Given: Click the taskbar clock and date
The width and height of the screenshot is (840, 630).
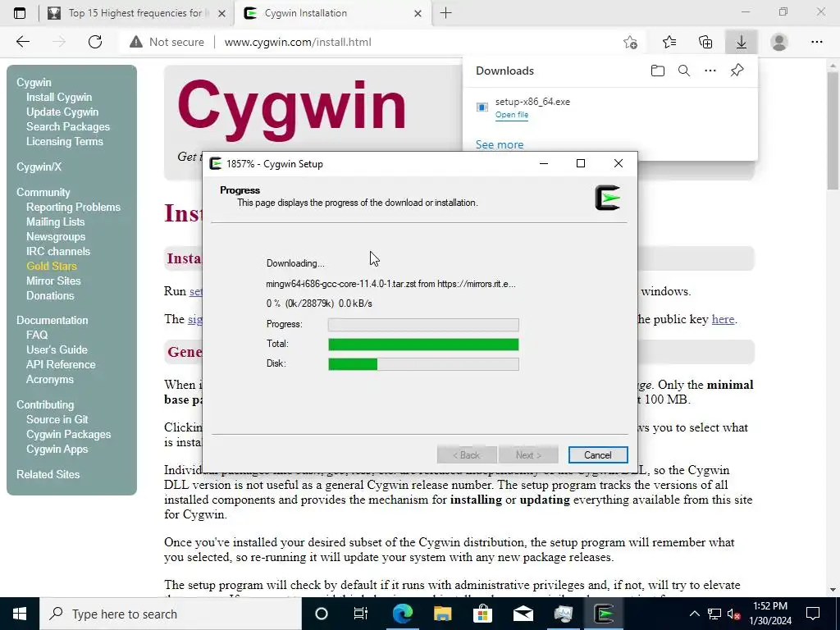Looking at the screenshot, I should pyautogui.click(x=769, y=614).
